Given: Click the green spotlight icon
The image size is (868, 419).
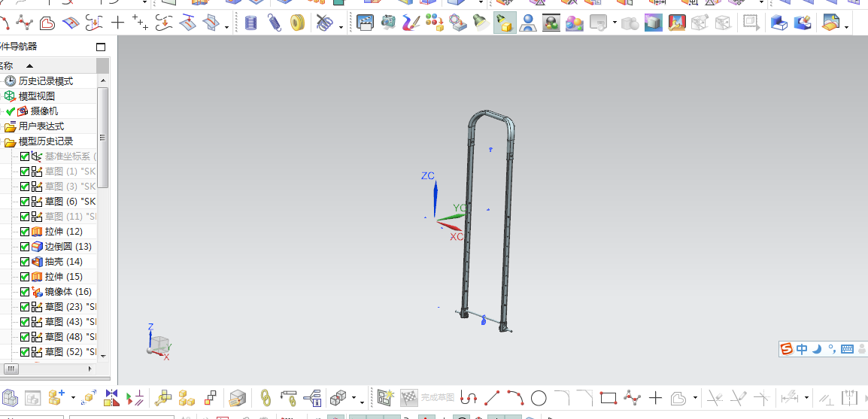Looking at the screenshot, I should coord(480,23).
